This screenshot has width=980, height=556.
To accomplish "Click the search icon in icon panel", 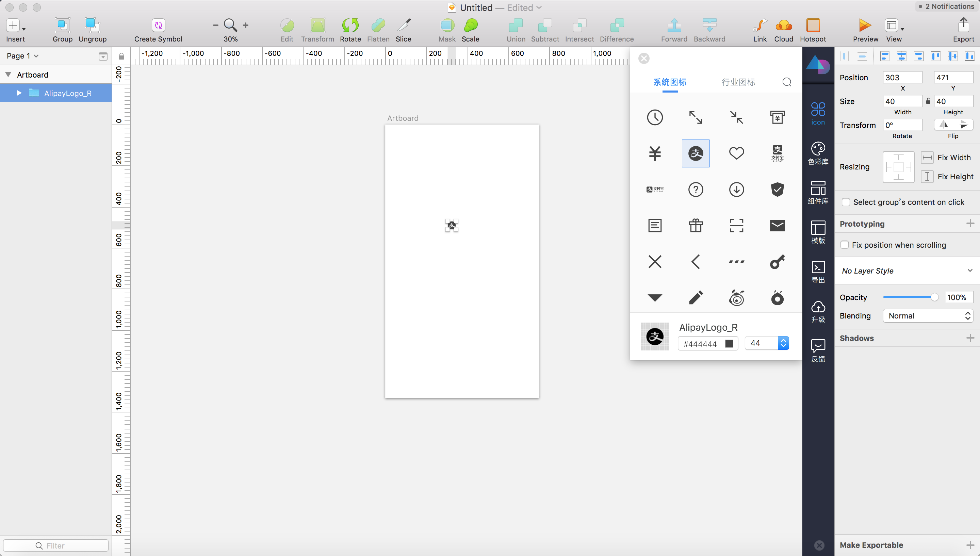I will [x=786, y=82].
